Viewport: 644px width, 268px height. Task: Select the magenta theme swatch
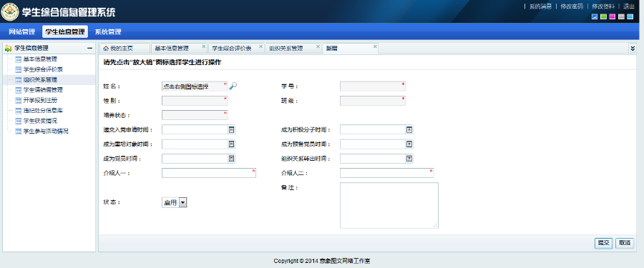(x=613, y=17)
